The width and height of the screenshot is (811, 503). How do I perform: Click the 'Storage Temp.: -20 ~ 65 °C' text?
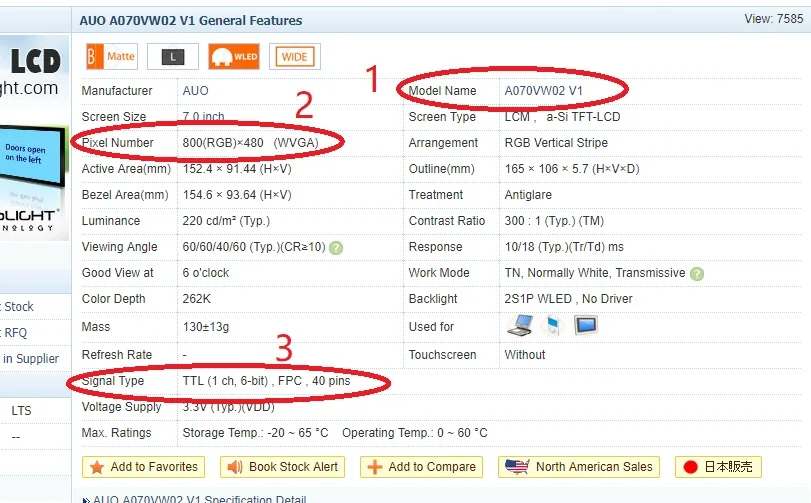(x=255, y=433)
